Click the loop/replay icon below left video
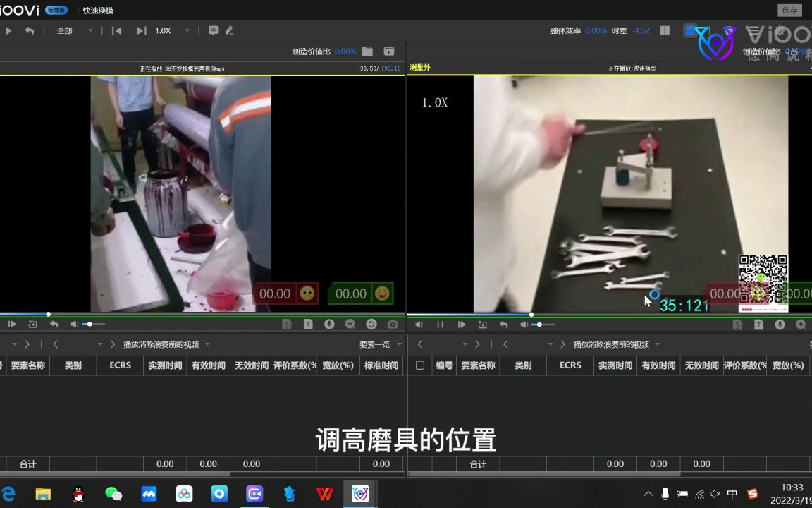812x508 pixels. (371, 324)
